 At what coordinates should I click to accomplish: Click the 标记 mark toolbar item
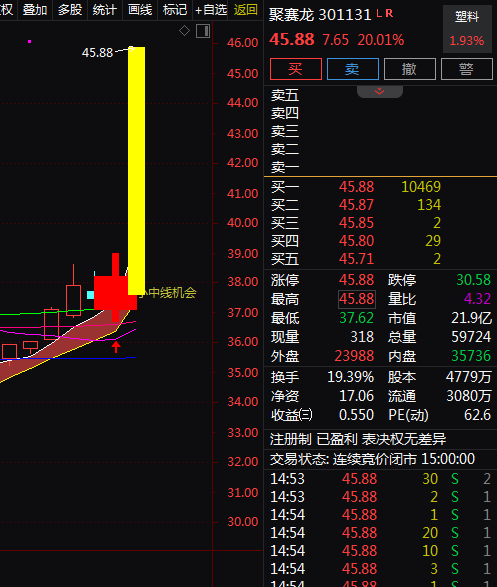click(175, 9)
